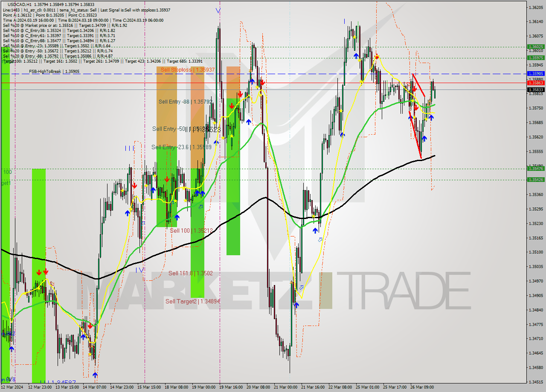This screenshot has height=392, width=546.
Task: Select the 1.34645 price axis label
Action: 535,353
